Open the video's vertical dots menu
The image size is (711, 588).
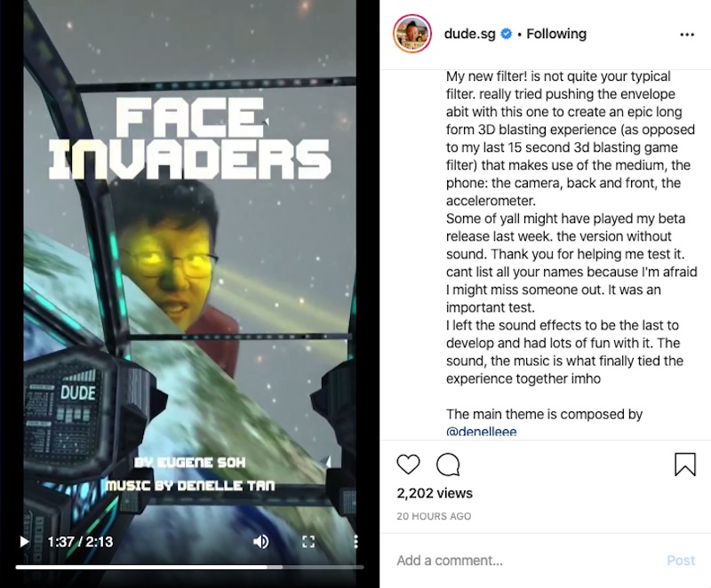[x=356, y=541]
